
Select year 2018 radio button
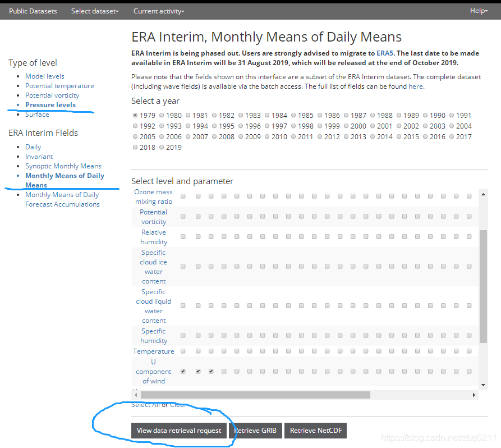coord(135,148)
